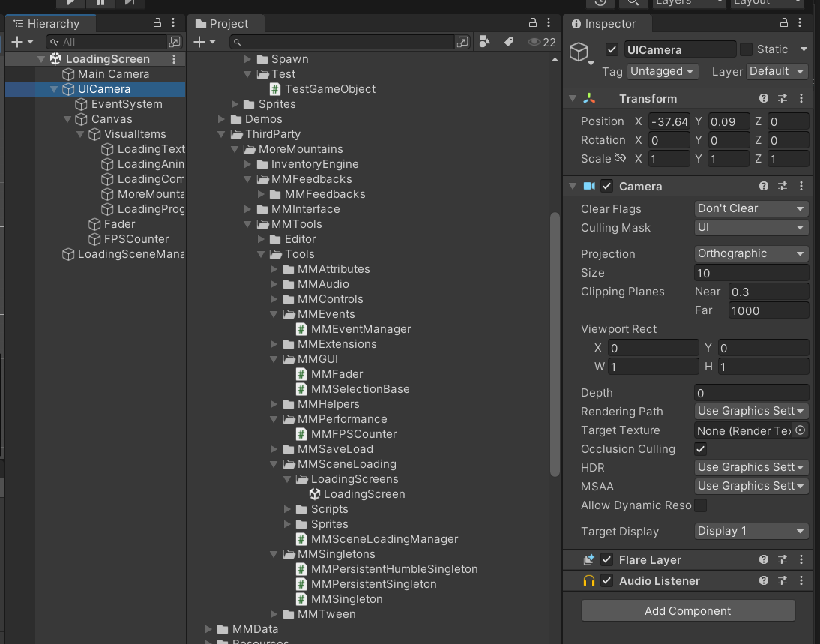Click Add Component button
Image resolution: width=820 pixels, height=644 pixels.
tap(687, 610)
